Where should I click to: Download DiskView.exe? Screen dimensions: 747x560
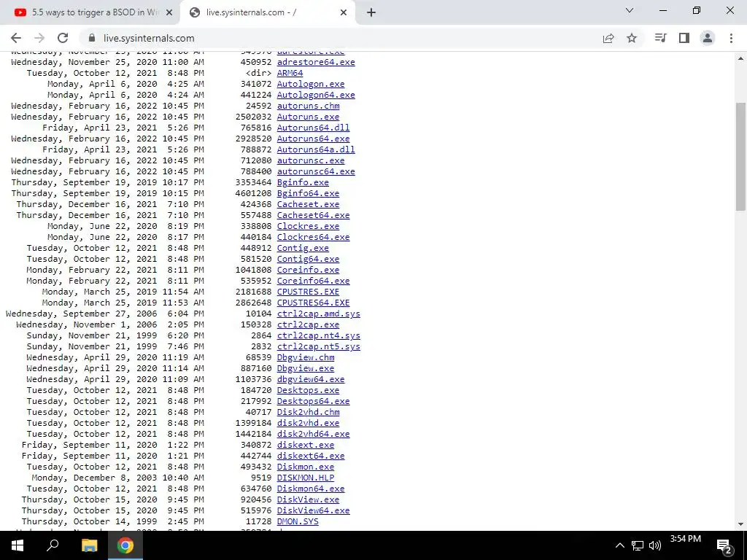click(x=309, y=500)
